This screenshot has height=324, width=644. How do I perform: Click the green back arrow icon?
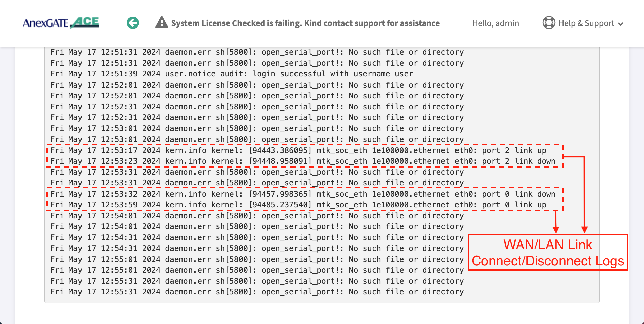pos(133,23)
